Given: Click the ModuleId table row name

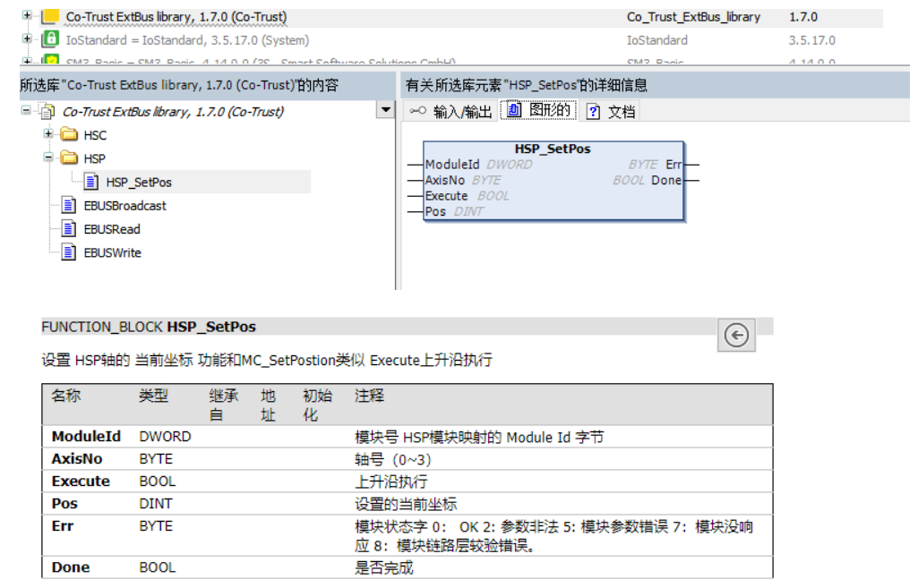Looking at the screenshot, I should click(x=86, y=437).
